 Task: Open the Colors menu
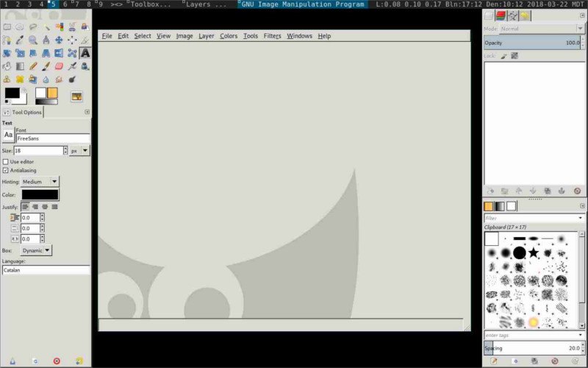(229, 35)
